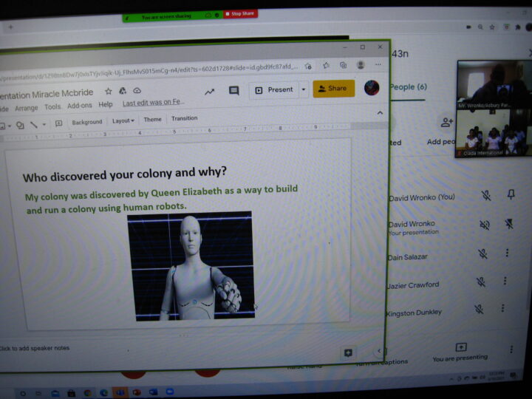
Task: Click the yellow Share button
Action: click(333, 89)
